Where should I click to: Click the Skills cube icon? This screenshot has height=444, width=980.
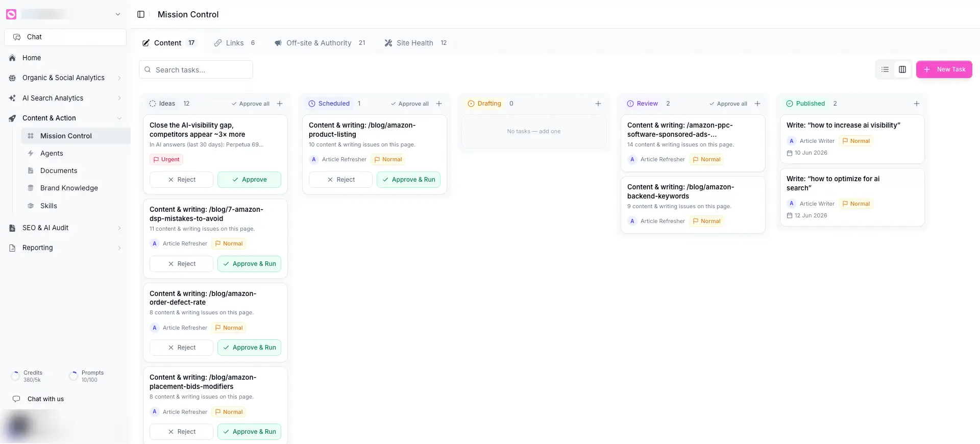coord(31,206)
